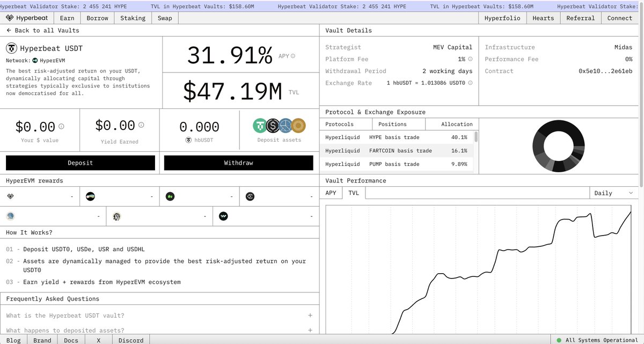Select the Allocation column tab
The image size is (644, 344).
tap(451, 124)
